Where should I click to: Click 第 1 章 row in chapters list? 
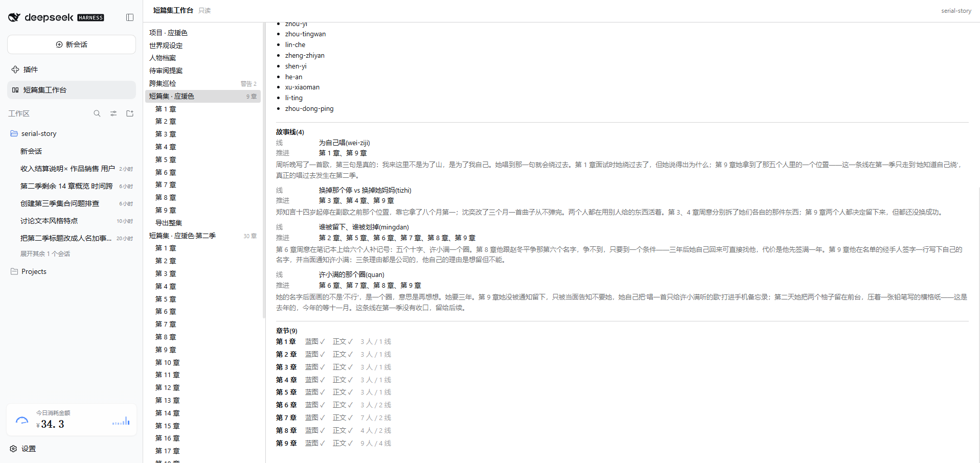(334, 342)
